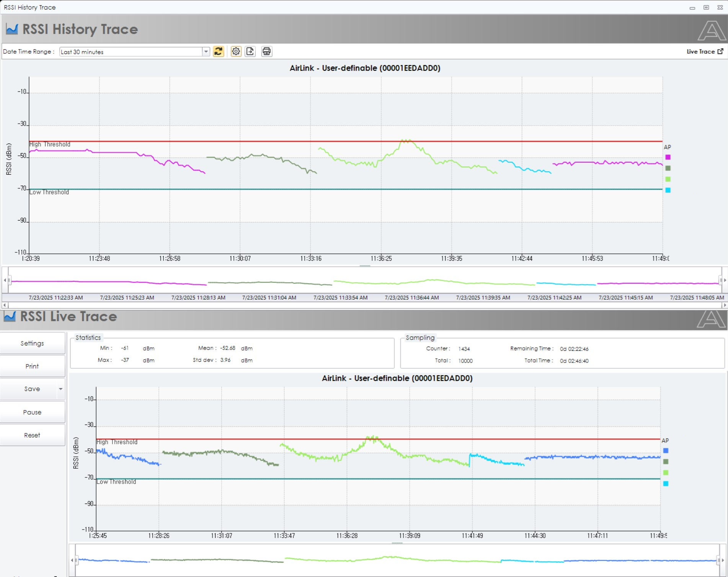Click the Low Threshold label in Live Trace chart
Image resolution: width=728 pixels, height=577 pixels.
coord(116,482)
